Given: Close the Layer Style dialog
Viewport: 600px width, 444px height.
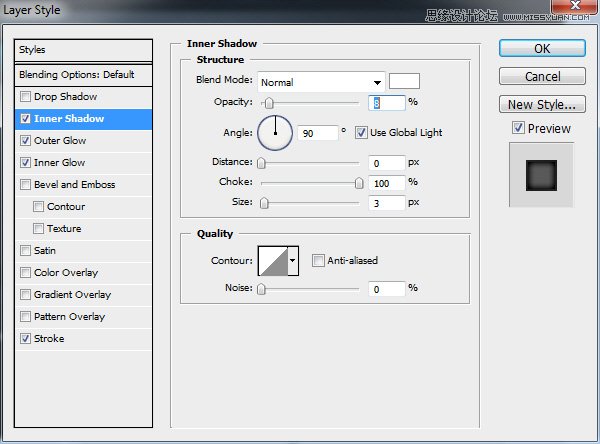Looking at the screenshot, I should 575,6.
